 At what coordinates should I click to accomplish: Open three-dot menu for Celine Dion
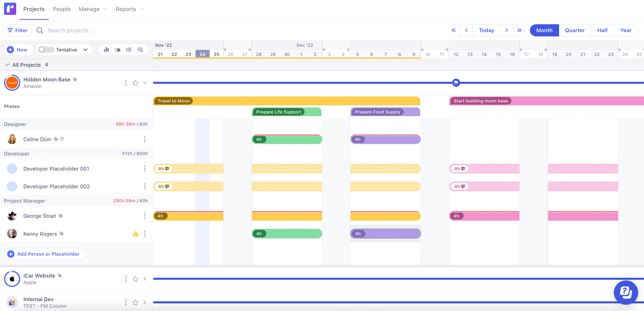click(x=144, y=139)
